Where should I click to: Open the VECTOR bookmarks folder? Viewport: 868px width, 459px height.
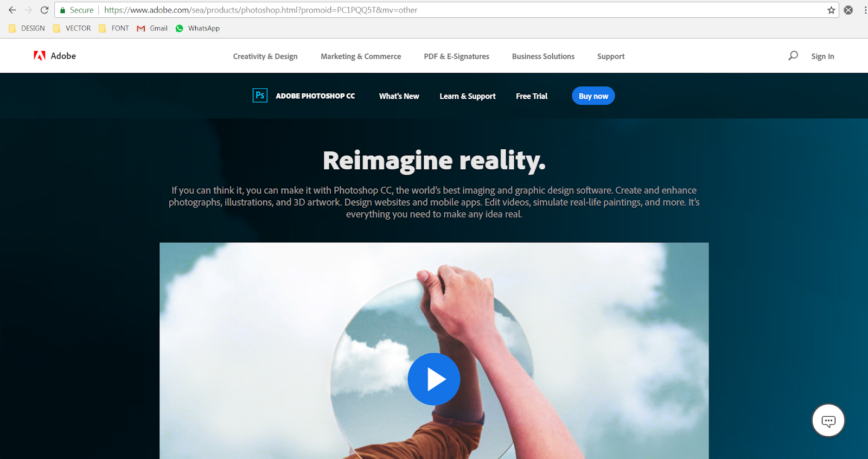click(72, 28)
